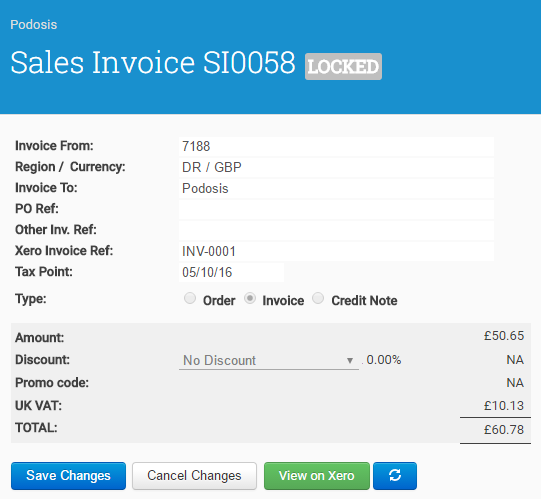Click the Save Changes button
The height and width of the screenshot is (499, 541).
point(68,476)
